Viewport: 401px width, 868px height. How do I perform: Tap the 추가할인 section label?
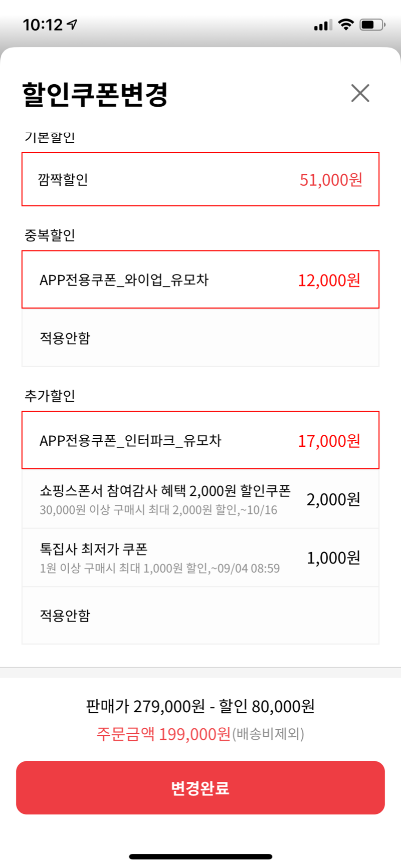coord(50,396)
